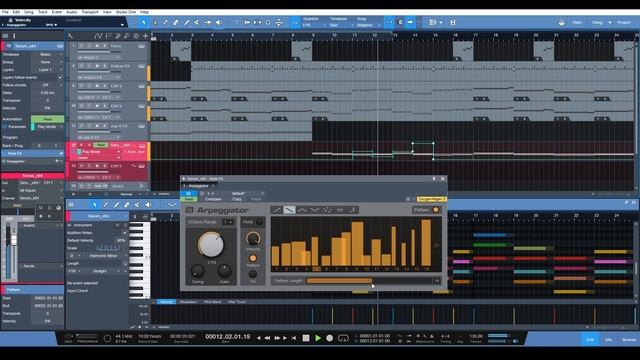Image resolution: width=640 pixels, height=360 pixels.
Task: Click the Copy button in Arpeggiator window
Action: click(x=237, y=199)
